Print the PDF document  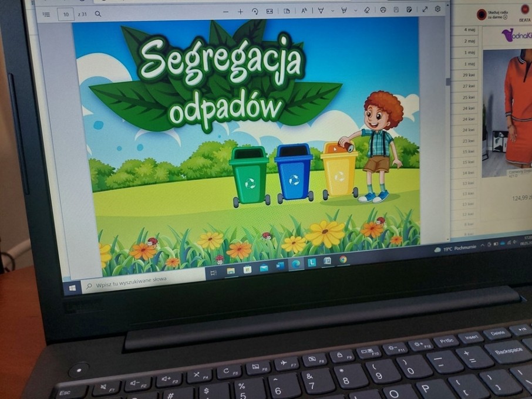(383, 10)
